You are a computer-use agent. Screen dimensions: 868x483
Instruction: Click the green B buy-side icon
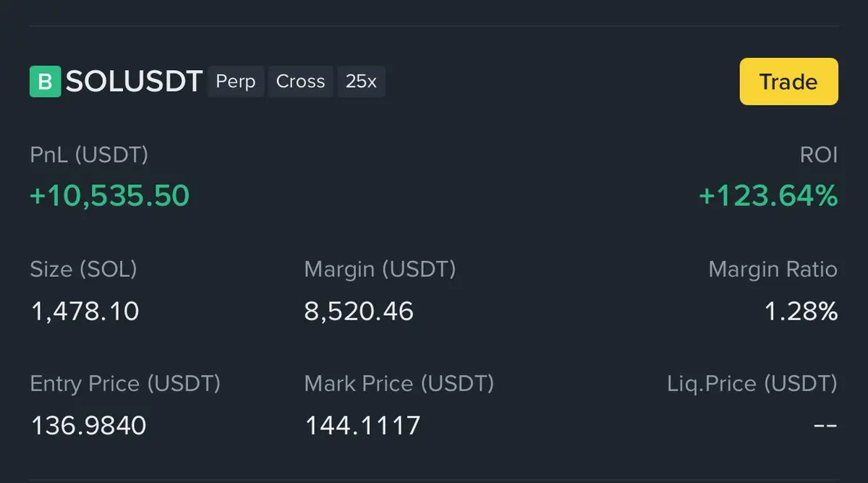45,82
